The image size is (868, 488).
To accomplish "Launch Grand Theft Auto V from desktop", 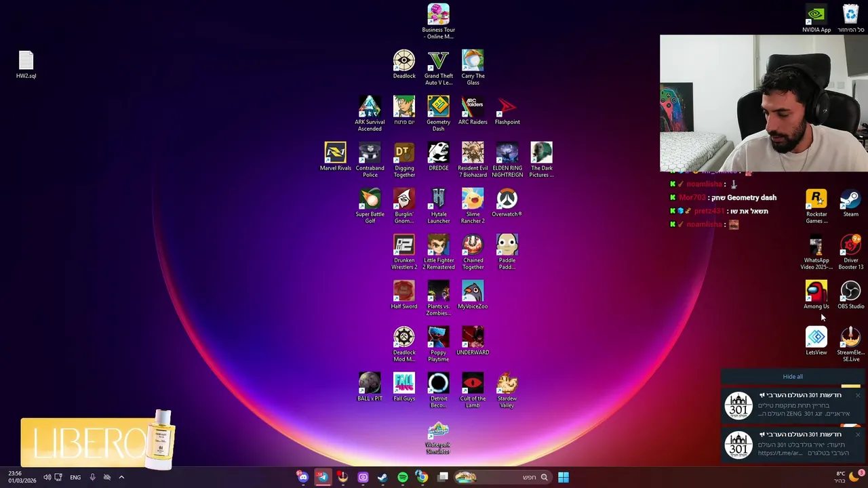I will [438, 67].
